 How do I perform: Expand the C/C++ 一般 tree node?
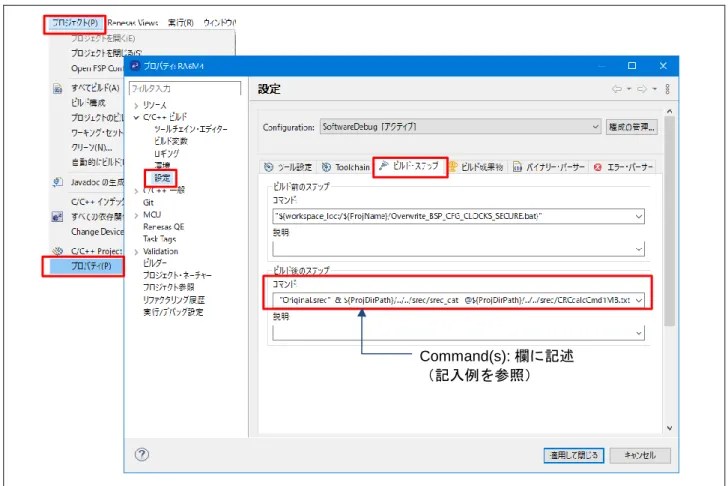click(x=136, y=191)
